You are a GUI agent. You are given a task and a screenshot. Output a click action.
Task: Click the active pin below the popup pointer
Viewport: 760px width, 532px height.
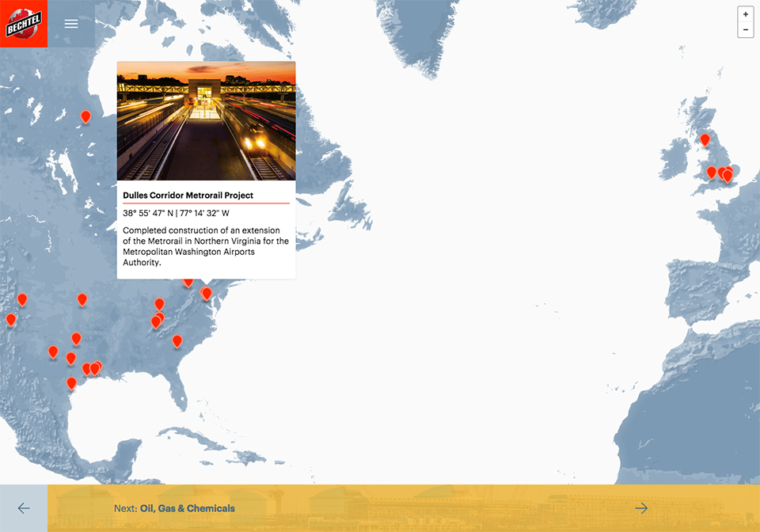tap(207, 293)
